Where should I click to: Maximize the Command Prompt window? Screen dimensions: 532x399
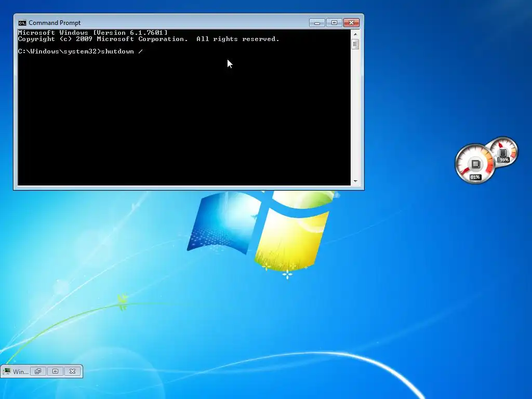pyautogui.click(x=334, y=23)
